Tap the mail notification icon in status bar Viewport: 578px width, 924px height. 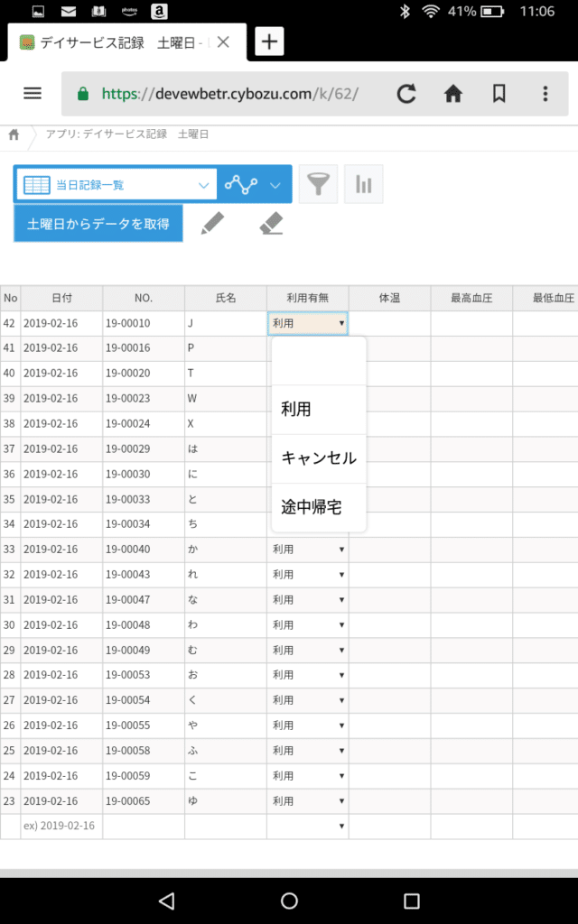pyautogui.click(x=69, y=11)
